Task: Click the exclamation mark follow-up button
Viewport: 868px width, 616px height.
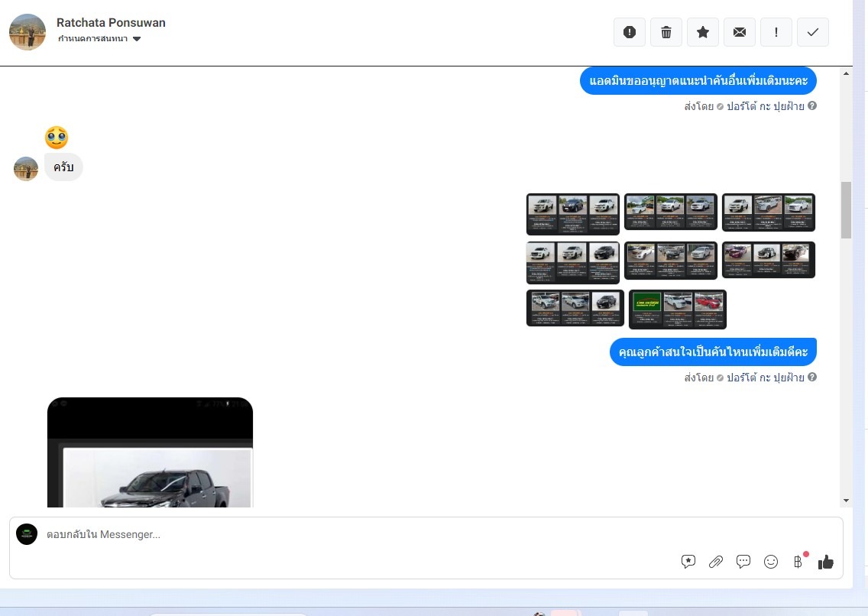Action: point(776,32)
